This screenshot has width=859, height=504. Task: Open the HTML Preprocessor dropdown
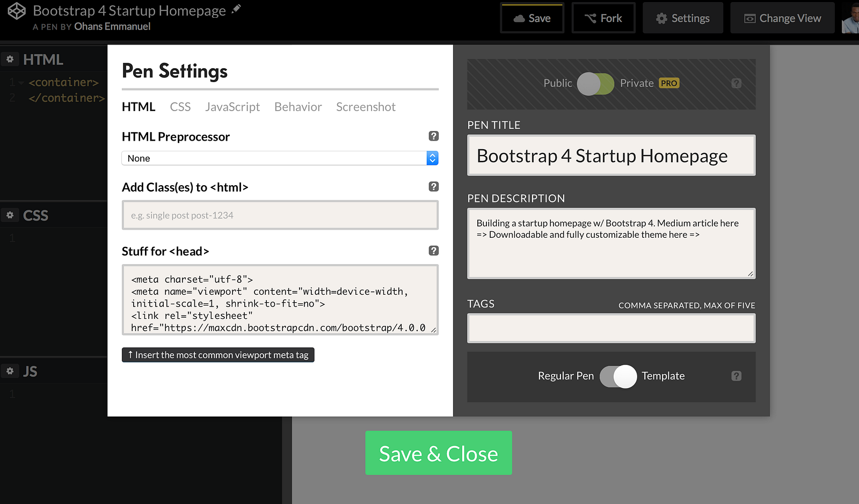click(280, 158)
